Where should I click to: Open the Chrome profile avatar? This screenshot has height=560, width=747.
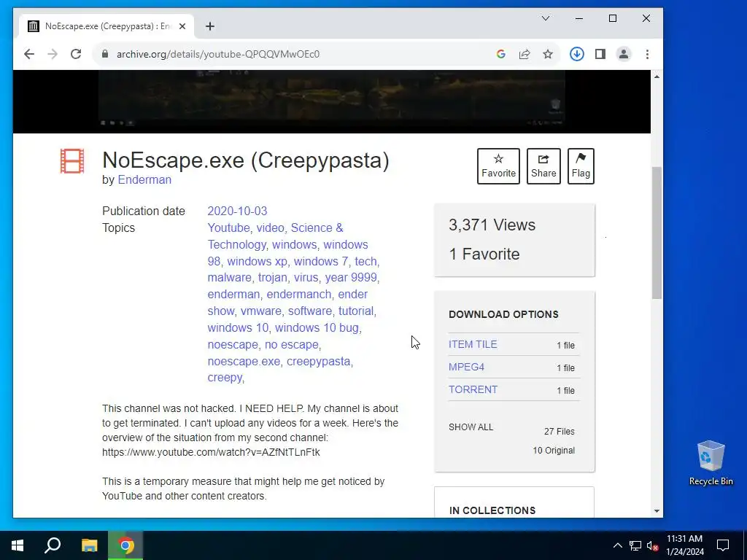point(624,54)
